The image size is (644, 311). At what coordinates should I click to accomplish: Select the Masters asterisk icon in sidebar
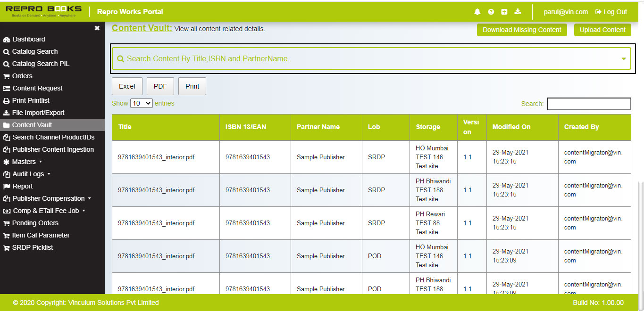[6, 162]
